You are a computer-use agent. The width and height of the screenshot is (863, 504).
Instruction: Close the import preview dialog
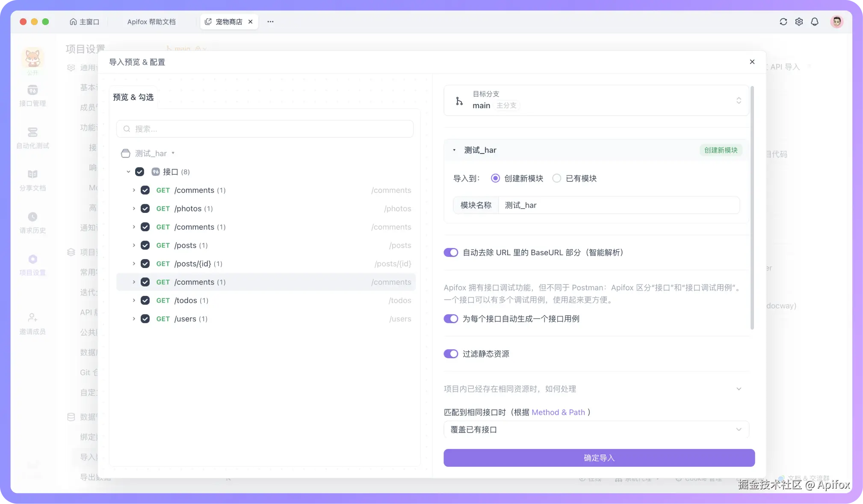pos(752,62)
